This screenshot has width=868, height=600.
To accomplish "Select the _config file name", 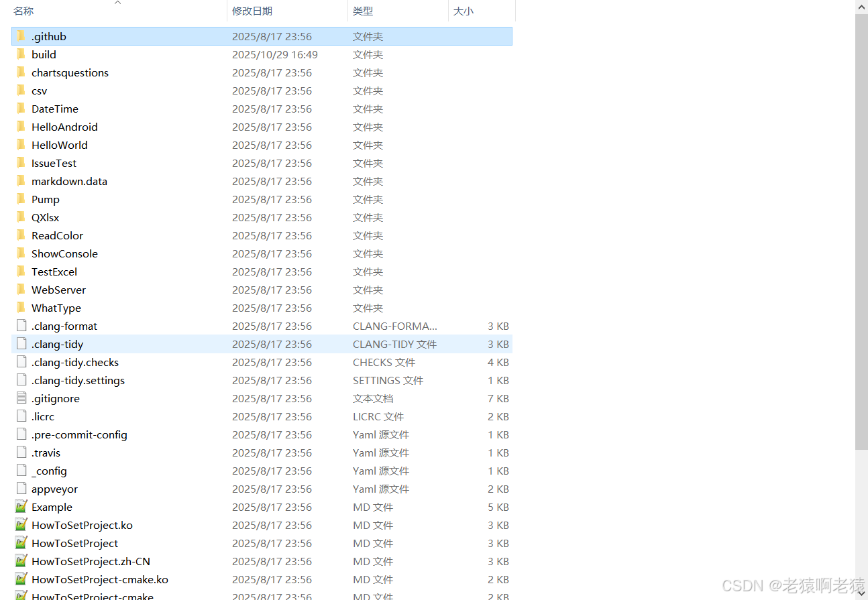I will [49, 471].
